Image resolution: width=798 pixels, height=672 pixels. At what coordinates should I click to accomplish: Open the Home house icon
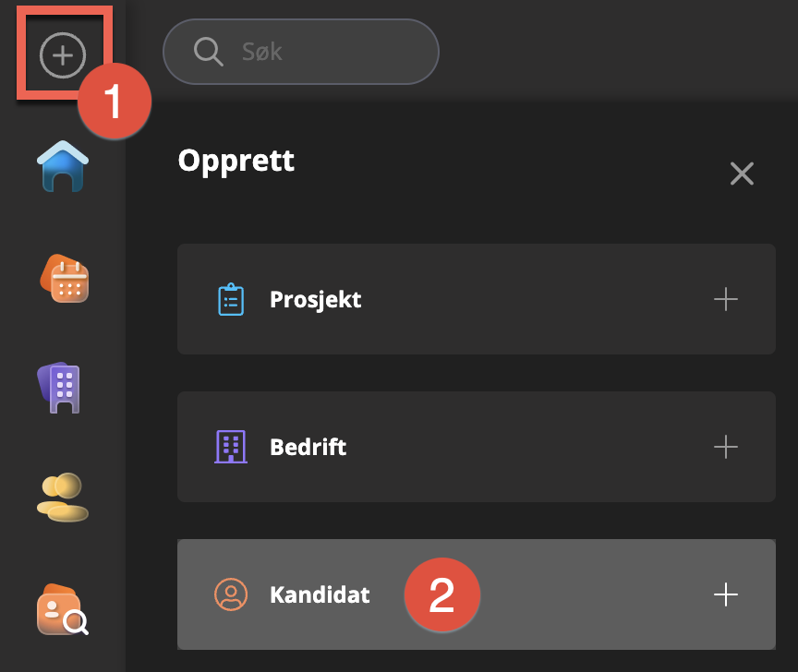click(x=63, y=166)
